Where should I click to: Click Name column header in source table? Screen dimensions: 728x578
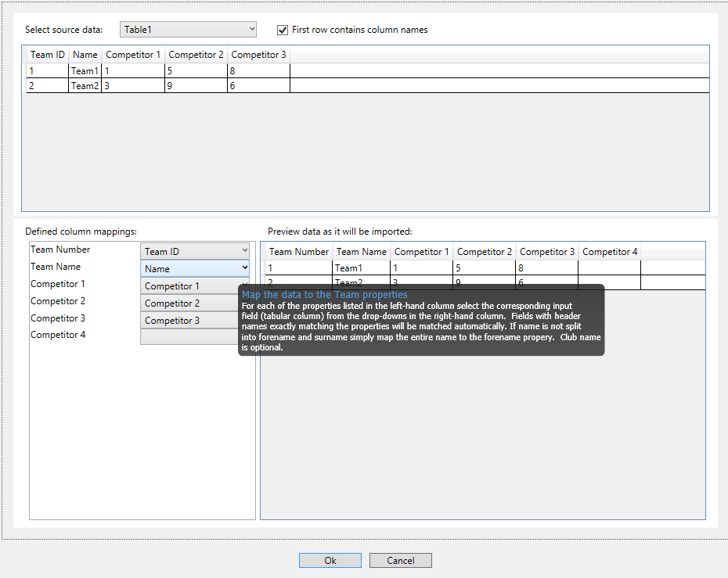click(85, 55)
